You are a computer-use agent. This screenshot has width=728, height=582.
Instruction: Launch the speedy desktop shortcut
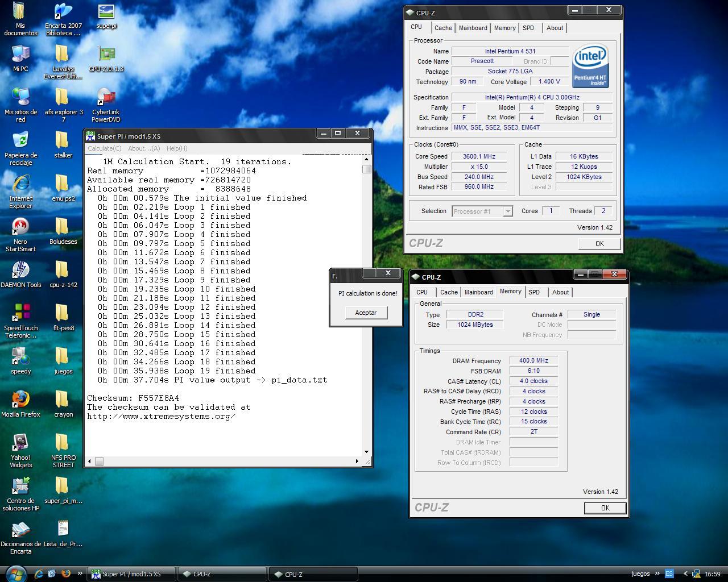pos(20,361)
